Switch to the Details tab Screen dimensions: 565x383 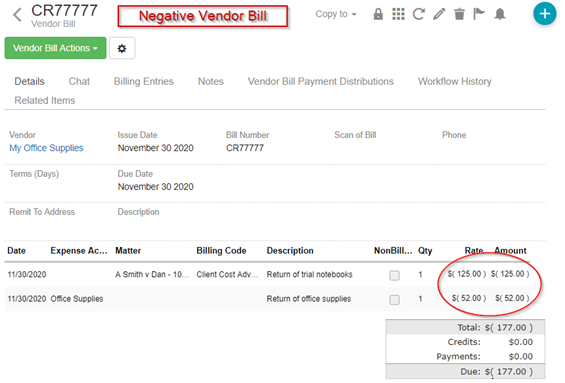29,81
